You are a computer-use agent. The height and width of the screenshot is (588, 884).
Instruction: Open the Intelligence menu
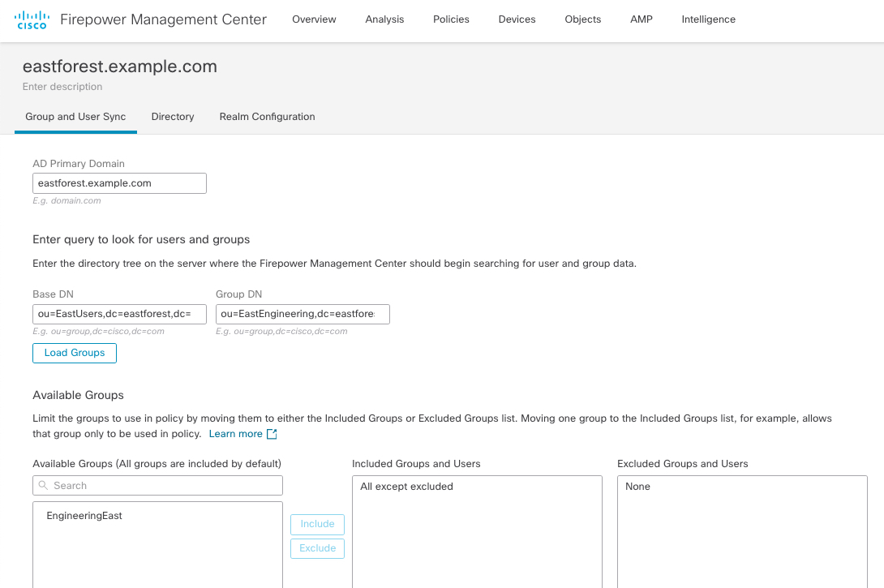(709, 19)
